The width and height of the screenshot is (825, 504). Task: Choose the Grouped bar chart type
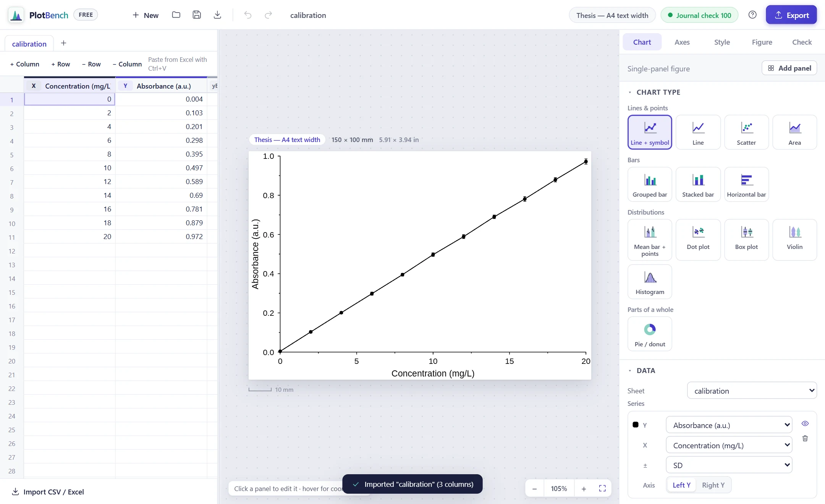[650, 184]
